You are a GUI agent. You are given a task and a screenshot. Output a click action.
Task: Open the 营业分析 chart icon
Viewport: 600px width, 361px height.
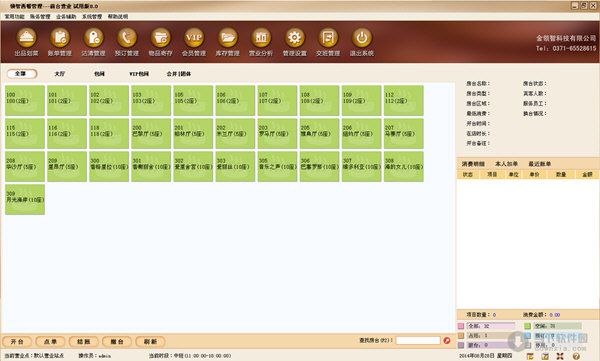click(261, 38)
